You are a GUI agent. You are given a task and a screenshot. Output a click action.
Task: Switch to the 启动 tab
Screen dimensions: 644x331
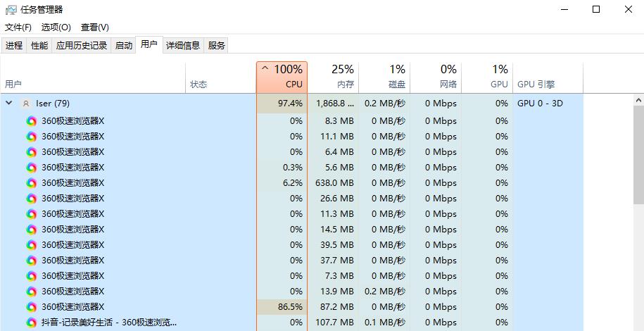coord(124,46)
